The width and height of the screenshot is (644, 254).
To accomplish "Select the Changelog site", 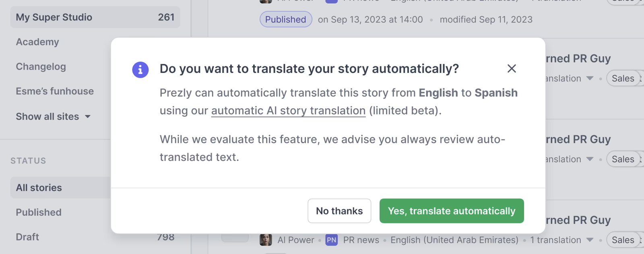I will tap(41, 66).
